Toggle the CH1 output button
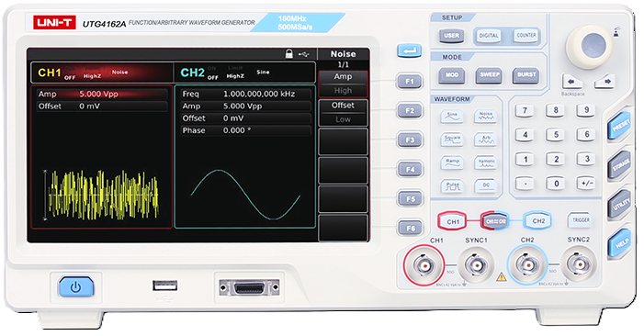 tap(453, 221)
